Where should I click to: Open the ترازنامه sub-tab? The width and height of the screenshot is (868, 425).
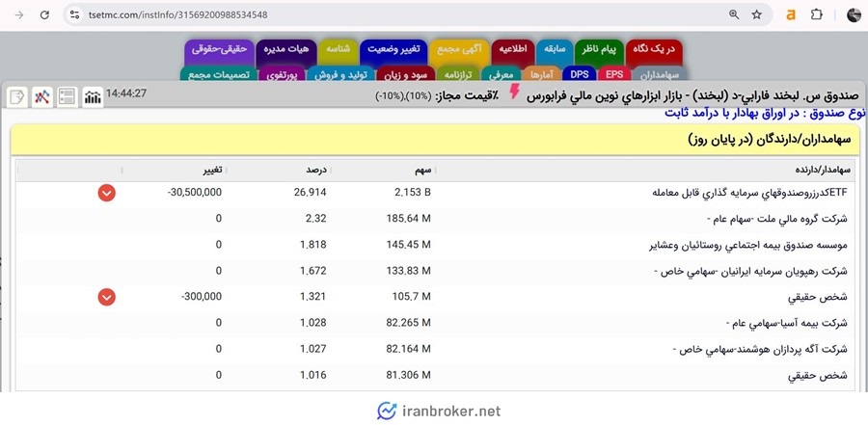point(458,74)
